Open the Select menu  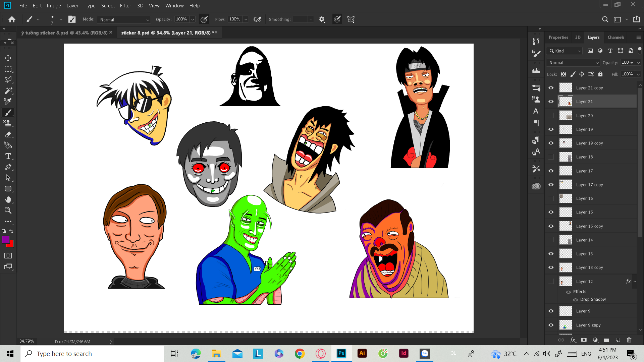coord(108,6)
